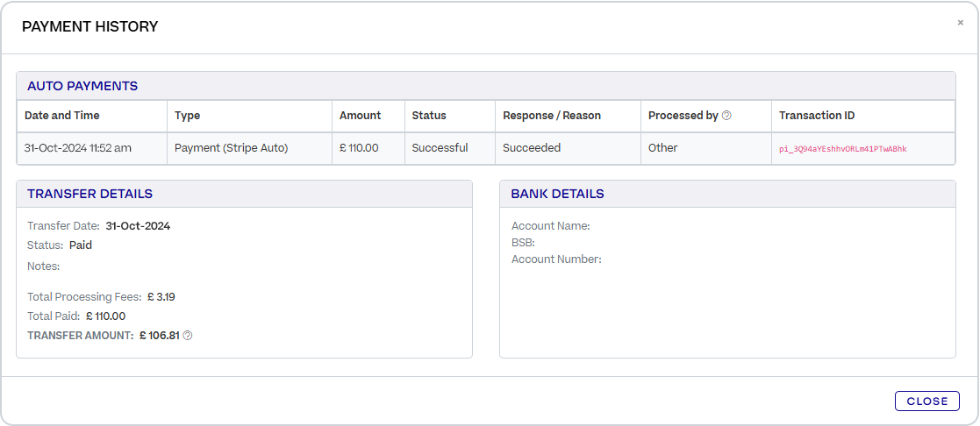Click the Transfer Amount help icon
Viewport: 980px width, 426px height.
pyautogui.click(x=188, y=336)
